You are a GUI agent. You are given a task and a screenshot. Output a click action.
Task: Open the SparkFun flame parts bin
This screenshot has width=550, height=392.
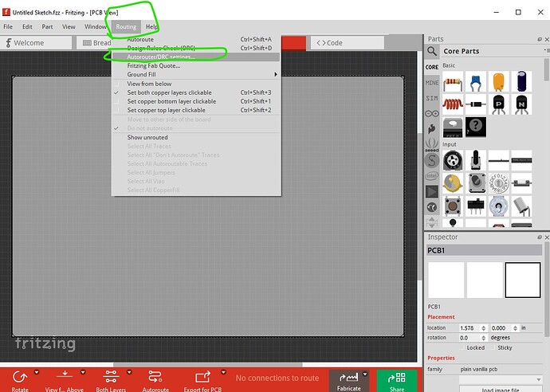tap(432, 129)
